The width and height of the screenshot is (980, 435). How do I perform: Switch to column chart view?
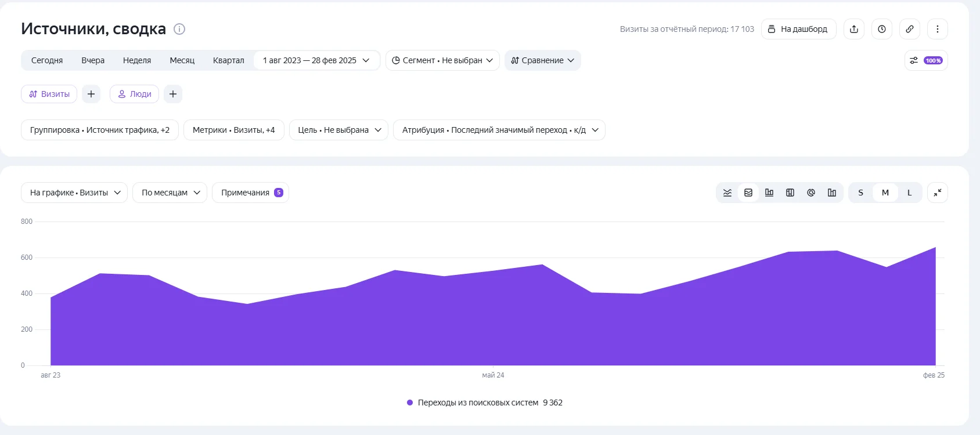(x=769, y=193)
